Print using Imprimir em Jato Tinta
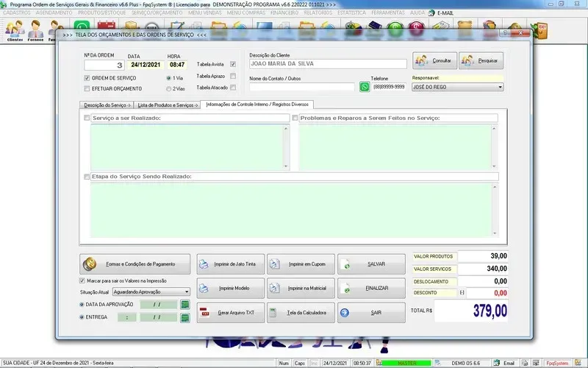 [x=229, y=263]
